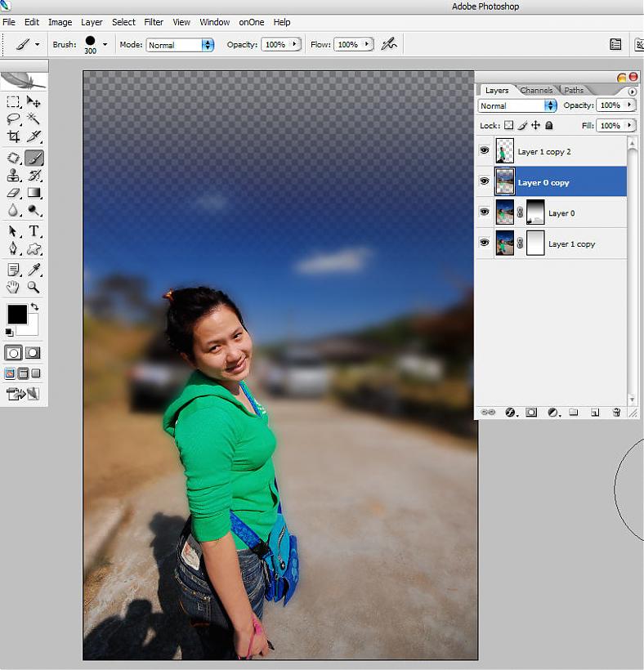The width and height of the screenshot is (644, 670).
Task: Open the onOne menu
Action: [x=251, y=22]
